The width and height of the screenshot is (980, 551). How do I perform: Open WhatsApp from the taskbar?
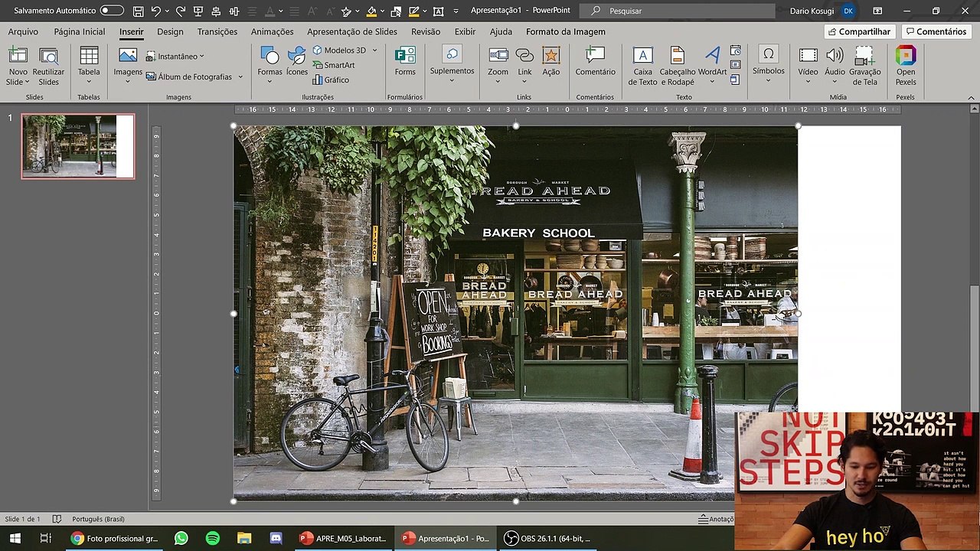(181, 538)
